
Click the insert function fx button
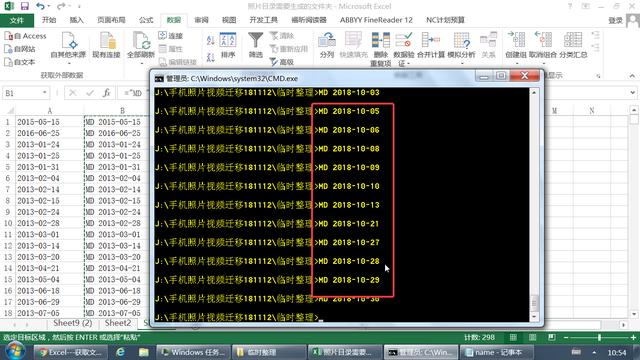106,93
